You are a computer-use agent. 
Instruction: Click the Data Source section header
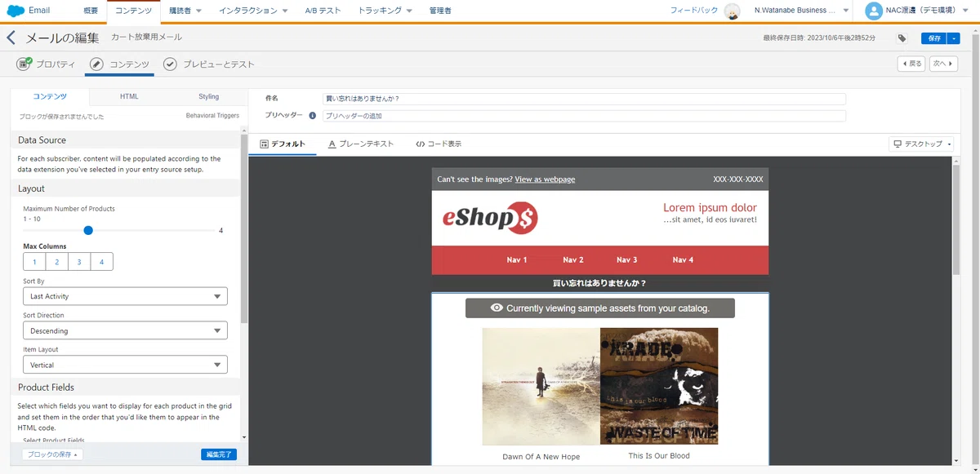pyautogui.click(x=126, y=140)
